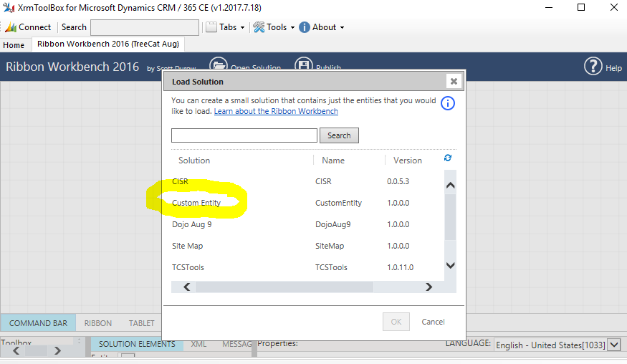The width and height of the screenshot is (627, 364).
Task: Close the Load Solution dialog
Action: tap(454, 82)
